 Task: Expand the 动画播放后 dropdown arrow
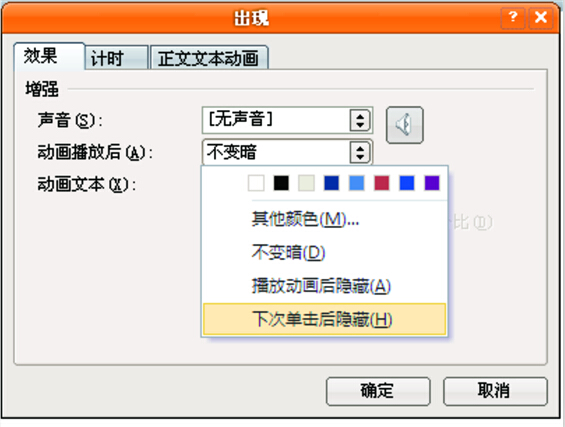tap(360, 152)
